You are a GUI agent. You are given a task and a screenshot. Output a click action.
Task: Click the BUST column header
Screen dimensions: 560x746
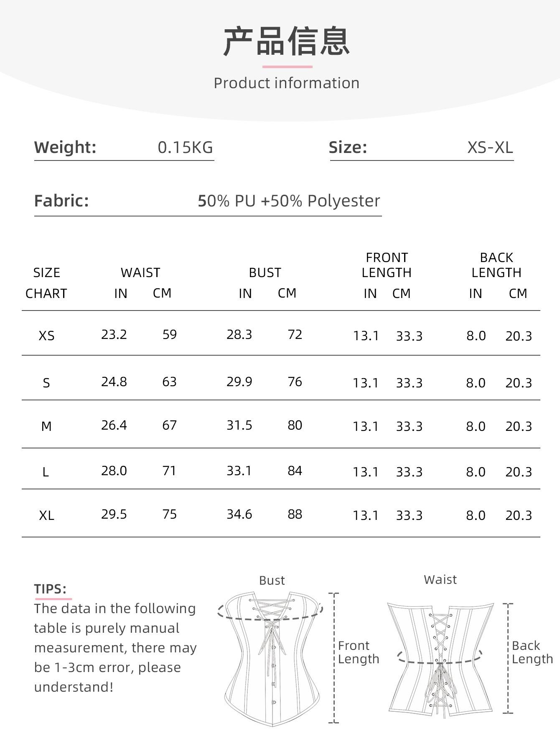tap(265, 272)
